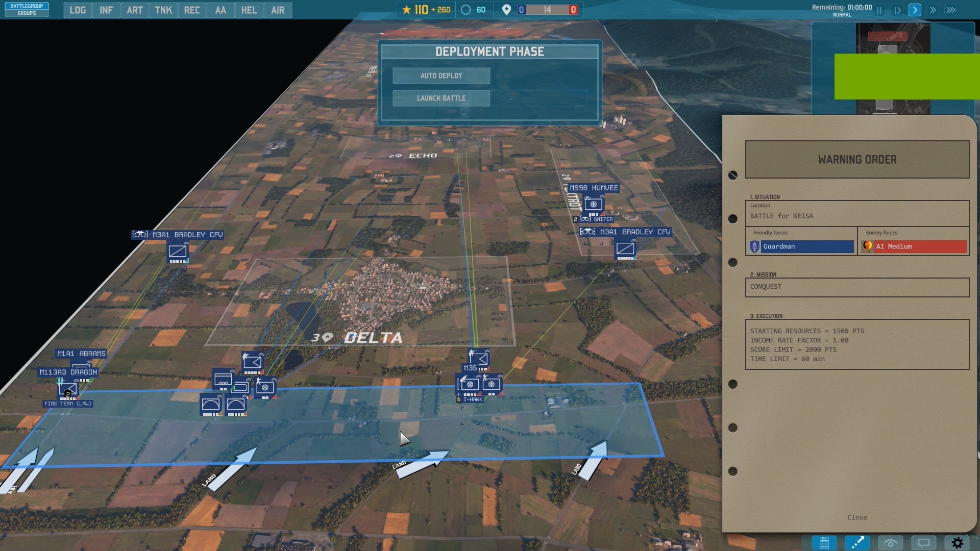
Task: Set game speed to double fast-forward
Action: point(933,10)
